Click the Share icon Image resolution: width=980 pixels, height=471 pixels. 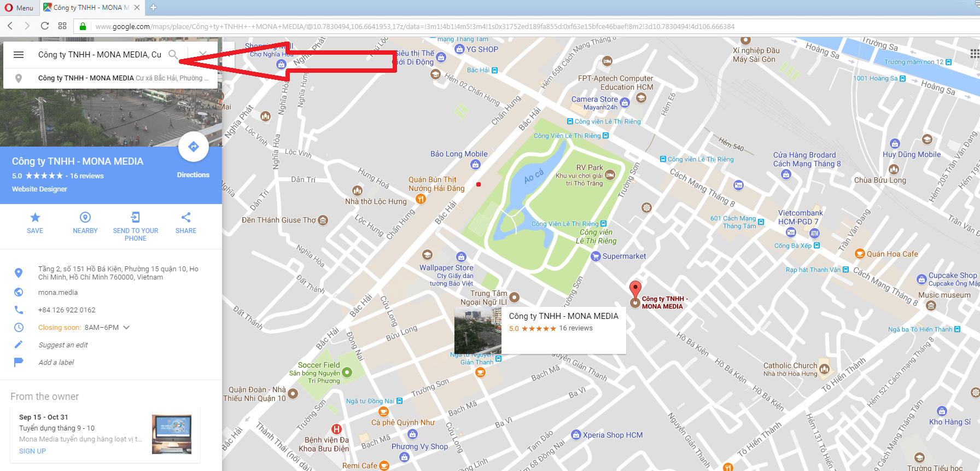click(x=186, y=217)
